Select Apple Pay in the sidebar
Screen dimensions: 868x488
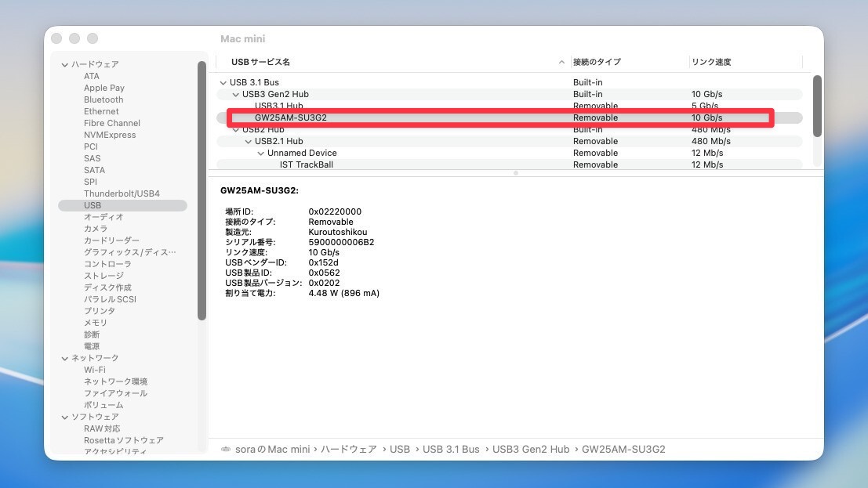point(104,88)
